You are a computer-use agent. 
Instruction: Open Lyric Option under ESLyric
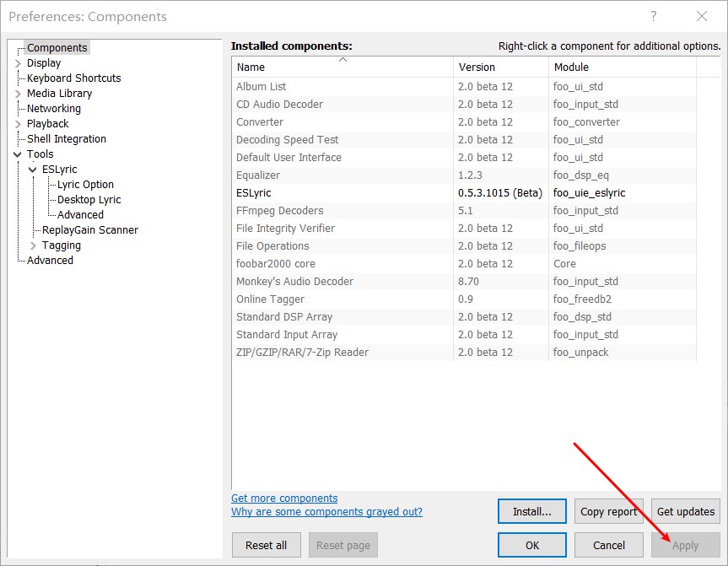click(85, 185)
